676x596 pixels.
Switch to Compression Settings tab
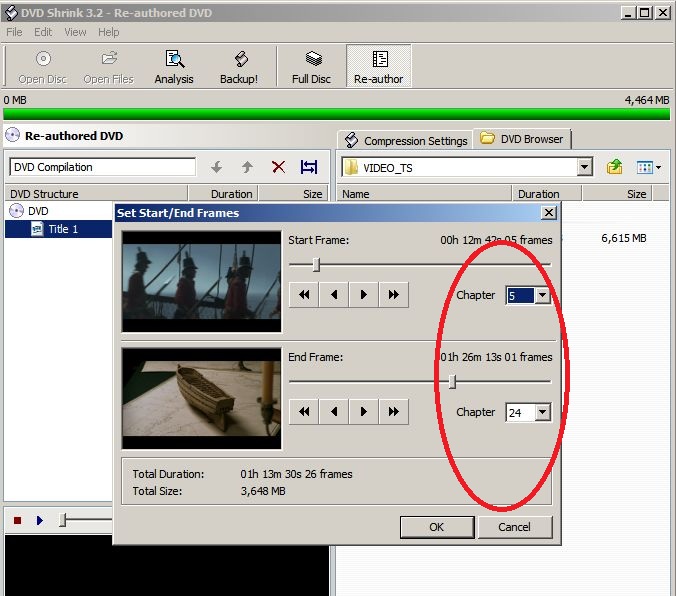tap(406, 141)
